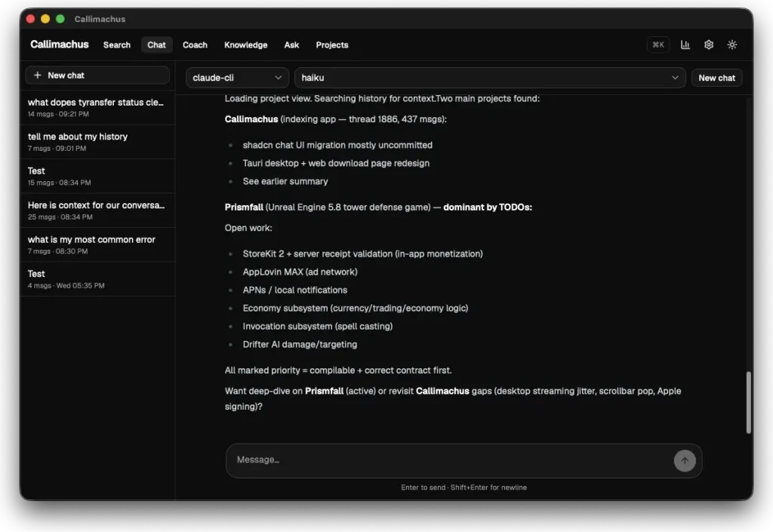Viewport: 773px width, 532px height.
Task: Open chat 'tell me about my history'
Action: tap(97, 142)
